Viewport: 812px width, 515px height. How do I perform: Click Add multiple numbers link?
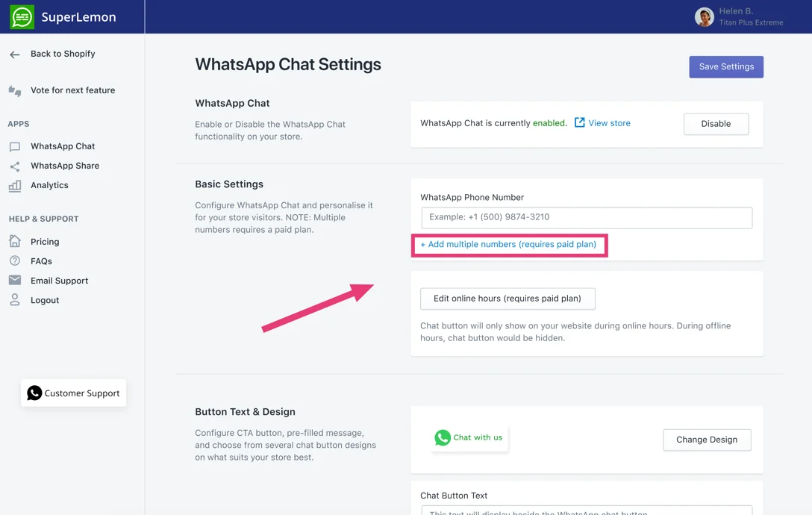508,245
